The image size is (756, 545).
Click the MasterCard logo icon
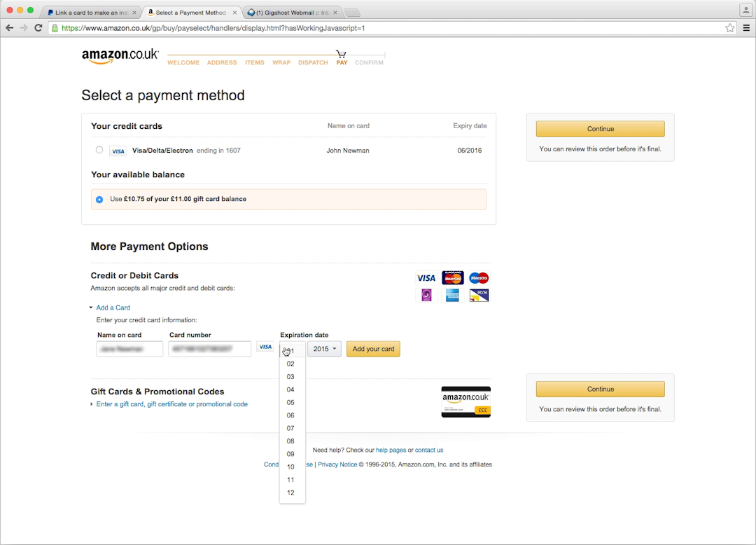click(x=452, y=277)
